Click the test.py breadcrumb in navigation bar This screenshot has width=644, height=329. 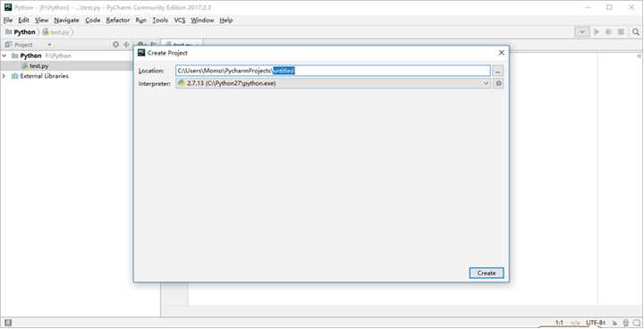tap(57, 32)
